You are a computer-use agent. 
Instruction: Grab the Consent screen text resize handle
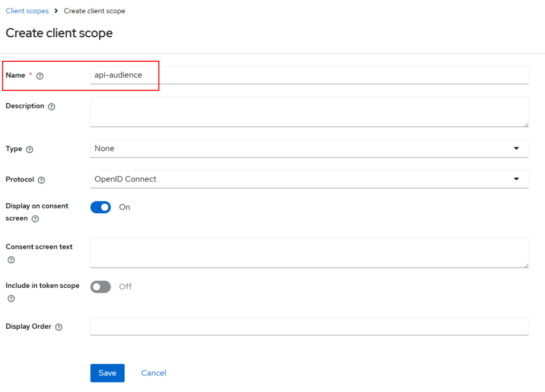tap(526, 265)
